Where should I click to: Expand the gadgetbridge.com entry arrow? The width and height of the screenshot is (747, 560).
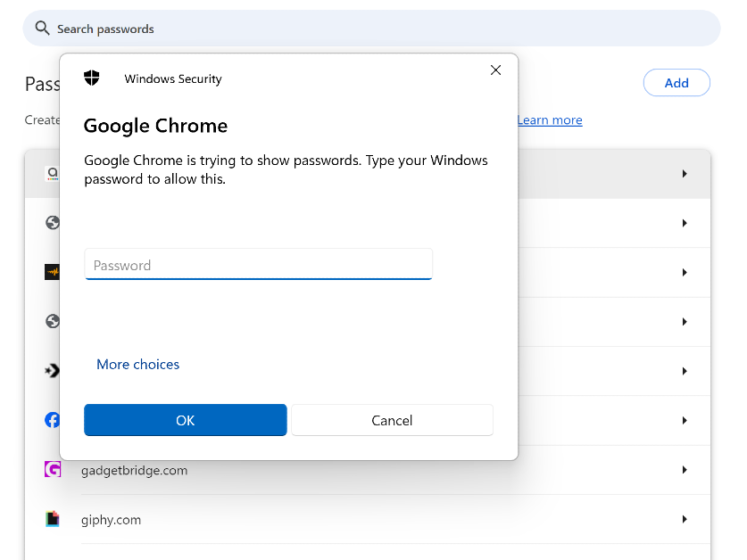[x=685, y=470]
